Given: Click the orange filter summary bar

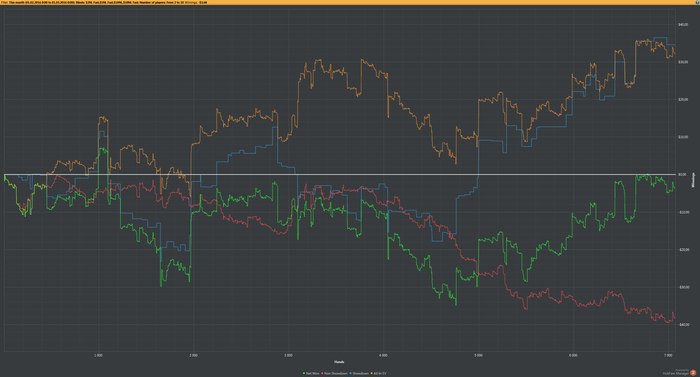Looking at the screenshot, I should [350, 2].
